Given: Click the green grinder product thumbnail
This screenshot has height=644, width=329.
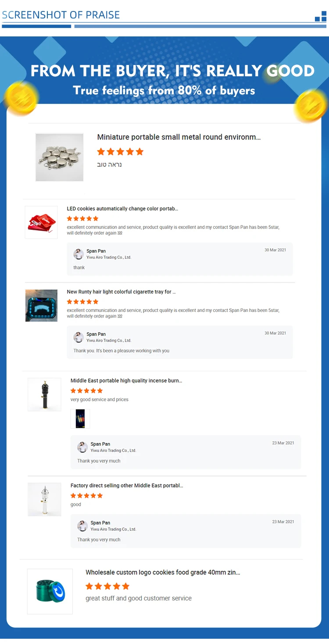Looking at the screenshot, I should pos(50,591).
